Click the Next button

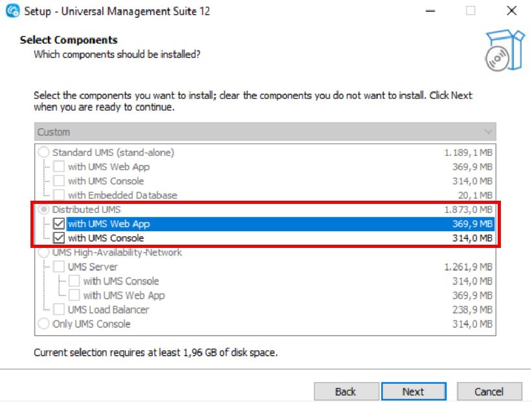413,391
